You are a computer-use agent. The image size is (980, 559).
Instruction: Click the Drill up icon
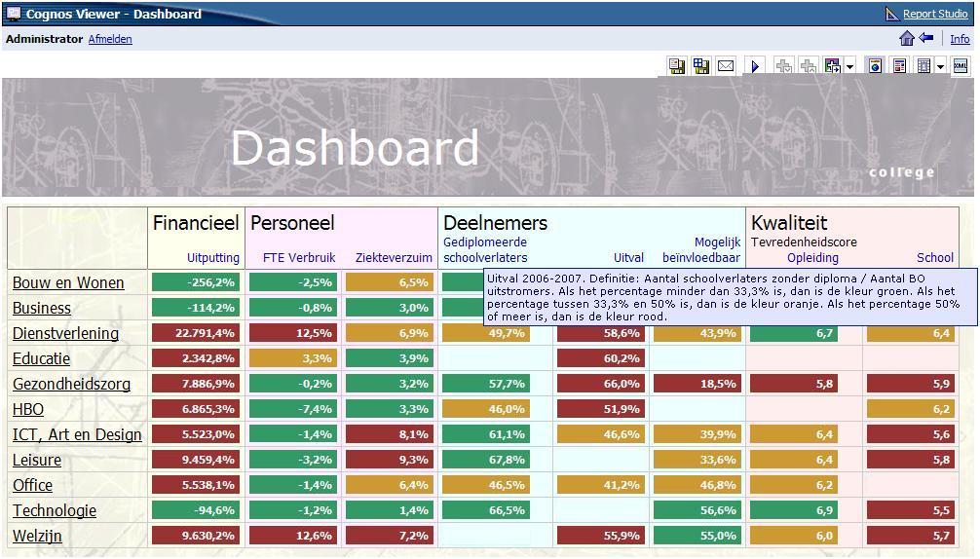pyautogui.click(x=809, y=65)
